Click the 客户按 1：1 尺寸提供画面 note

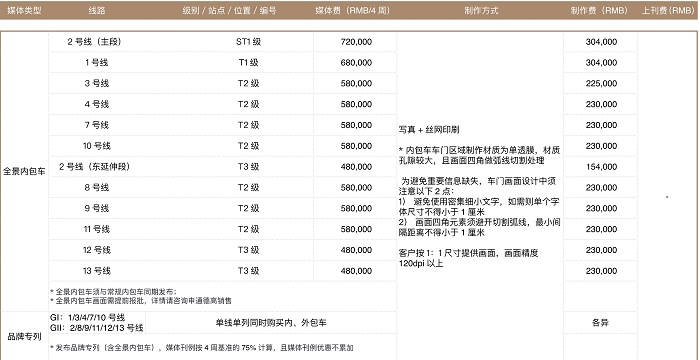(x=468, y=258)
